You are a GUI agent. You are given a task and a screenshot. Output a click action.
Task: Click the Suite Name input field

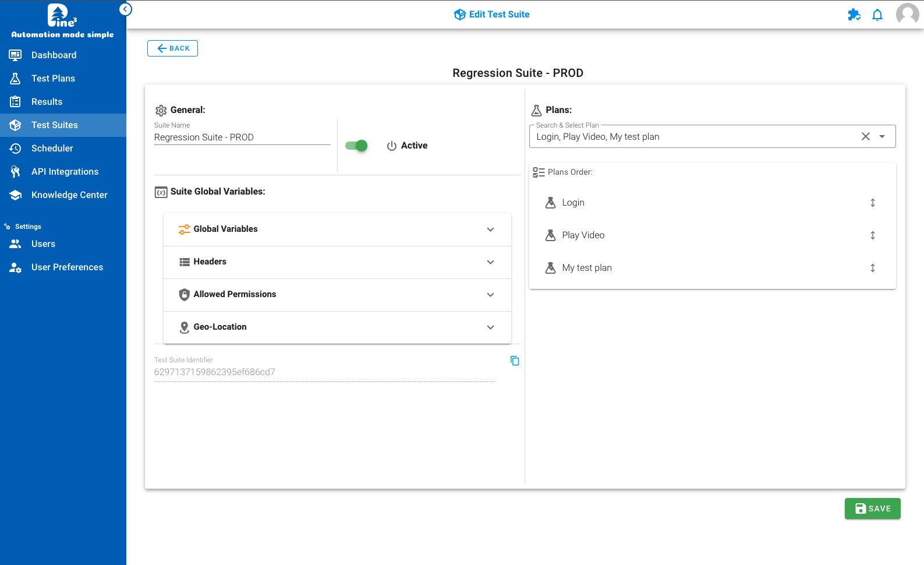click(x=242, y=137)
